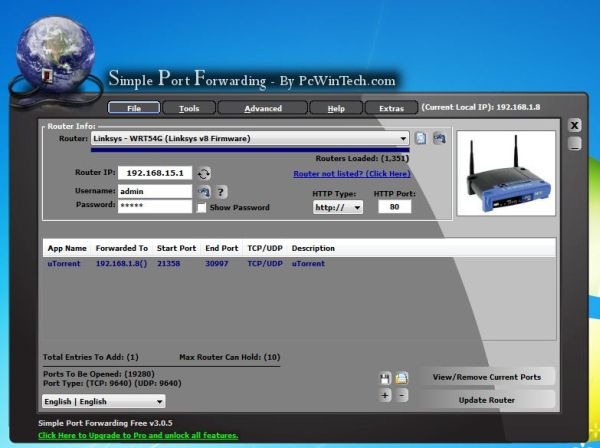Click the HTTP Port field showing 80

tap(395, 207)
